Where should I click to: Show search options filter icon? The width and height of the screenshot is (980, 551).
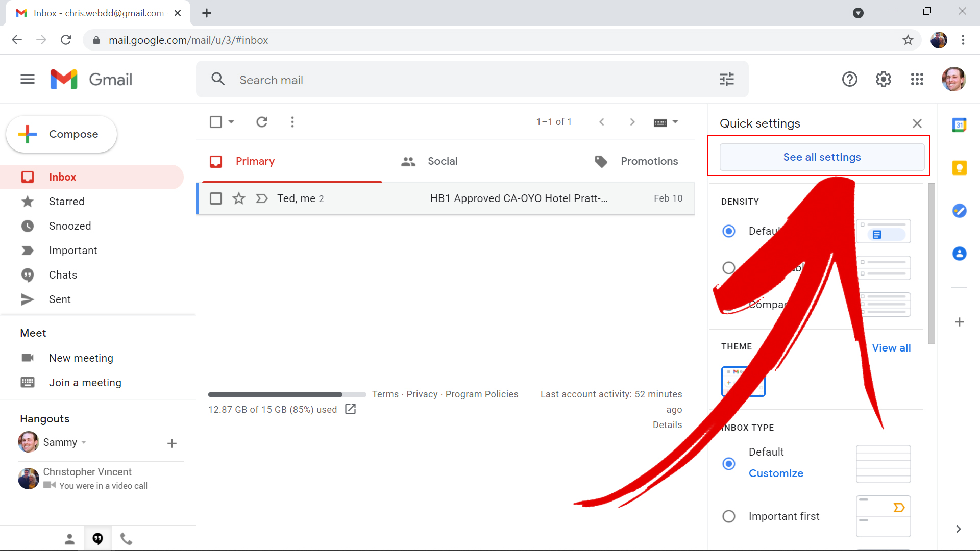(x=726, y=80)
